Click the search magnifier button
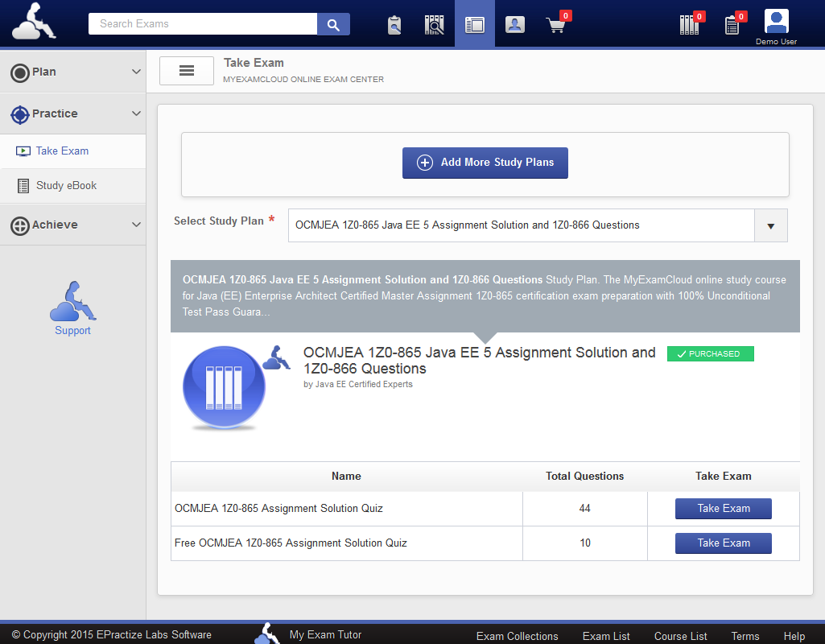Viewport: 825px width, 644px height. point(333,24)
